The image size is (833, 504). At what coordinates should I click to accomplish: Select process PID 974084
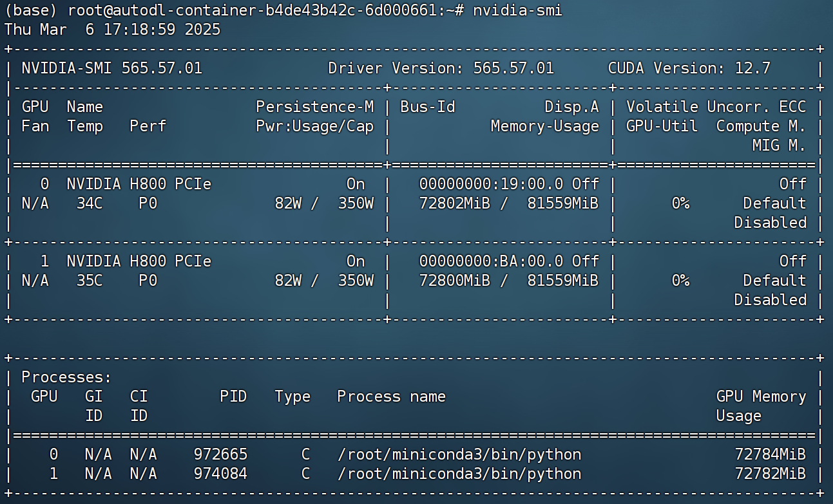coord(220,474)
